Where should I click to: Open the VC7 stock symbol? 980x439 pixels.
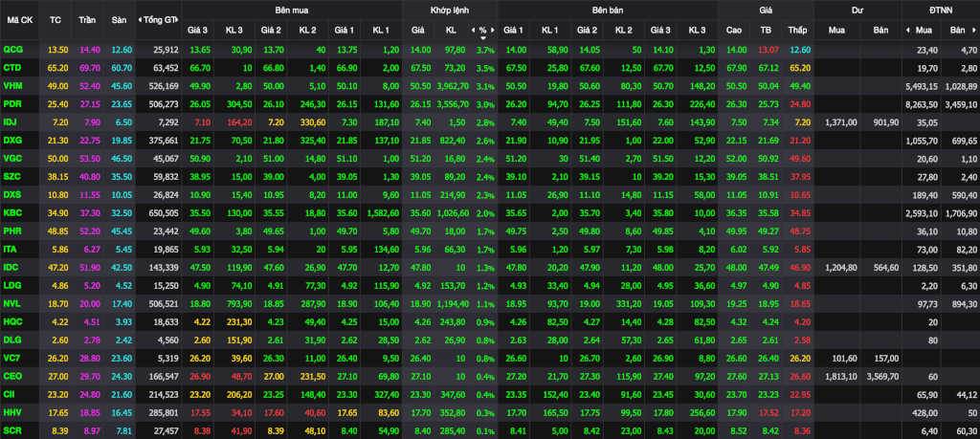pos(11,359)
